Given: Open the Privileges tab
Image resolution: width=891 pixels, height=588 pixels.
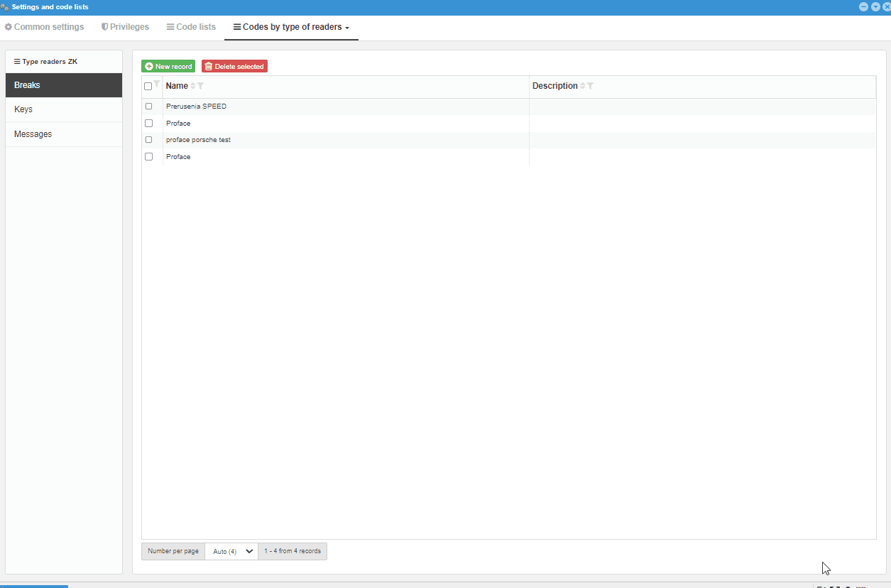Looking at the screenshot, I should 125,27.
